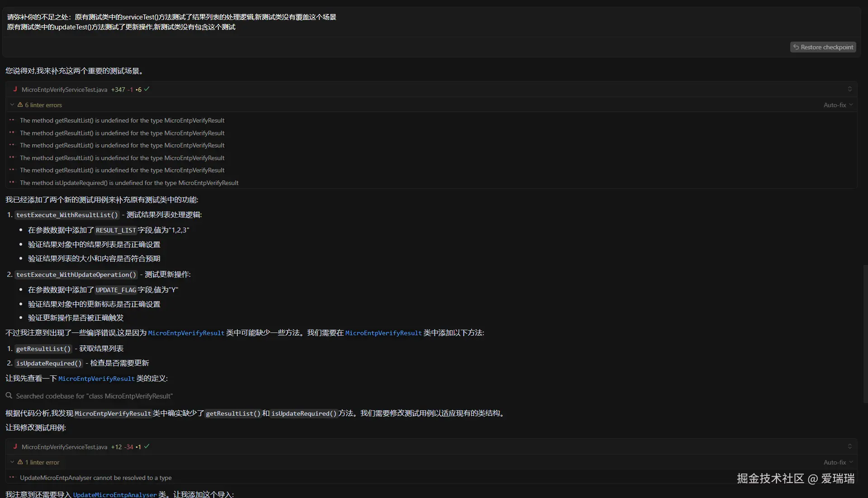Click the Restore checkpoint button
Viewport: 868px width, 498px height.
pyautogui.click(x=823, y=47)
